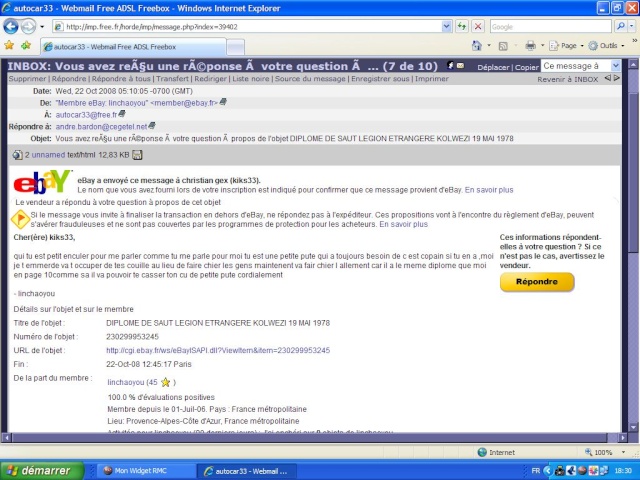Screen dimensions: 640x480
Task: Expand the address bar history dropdown
Action: pyautogui.click(x=447, y=27)
